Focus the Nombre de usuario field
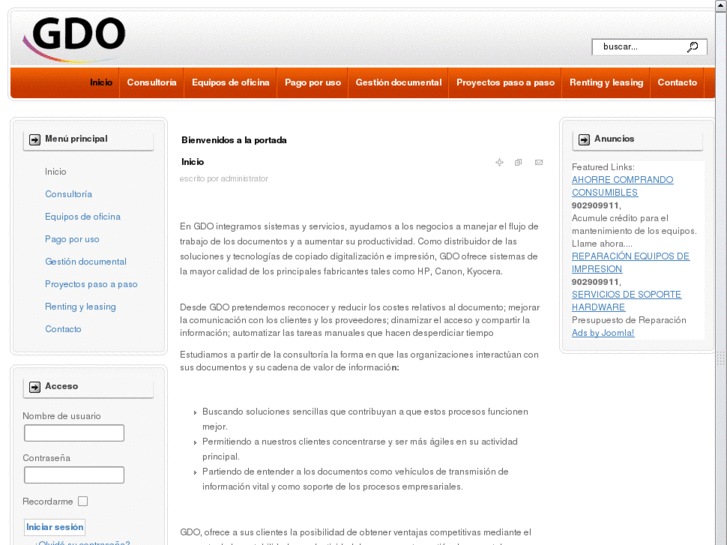727x545 pixels. (74, 433)
